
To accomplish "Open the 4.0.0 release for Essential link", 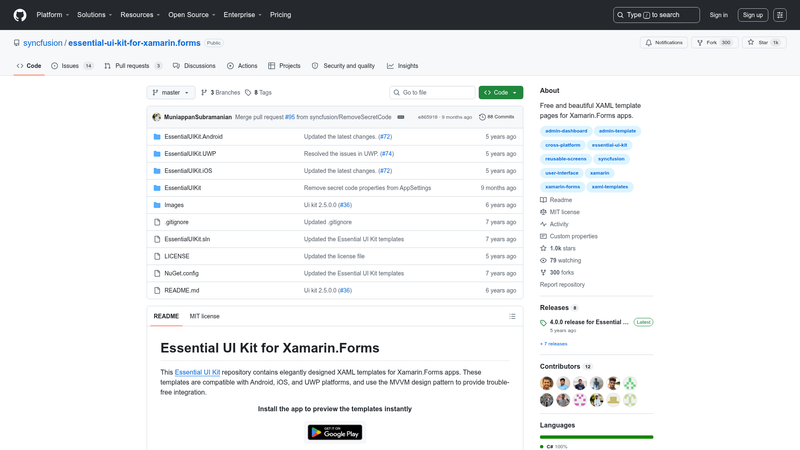I will pos(589,322).
